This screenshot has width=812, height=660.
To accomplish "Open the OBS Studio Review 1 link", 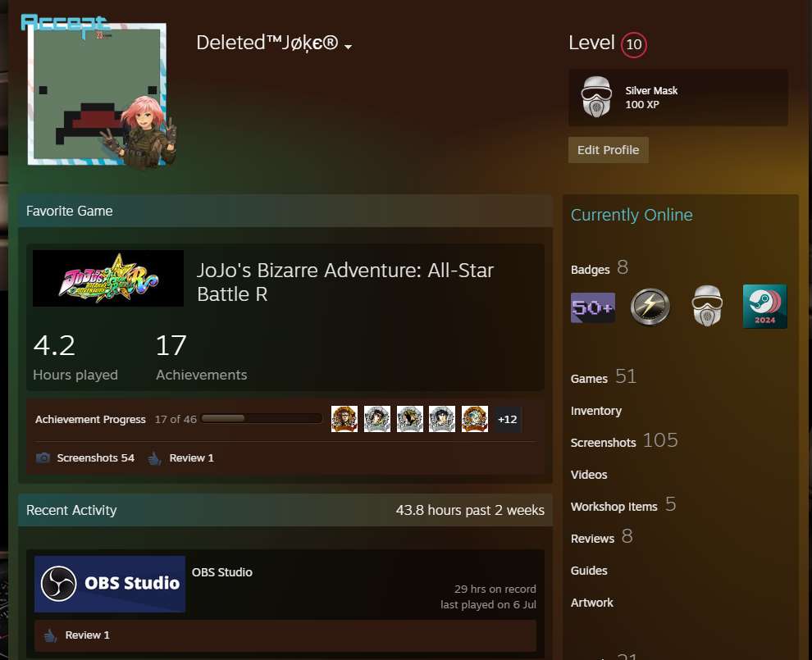I will click(x=88, y=635).
